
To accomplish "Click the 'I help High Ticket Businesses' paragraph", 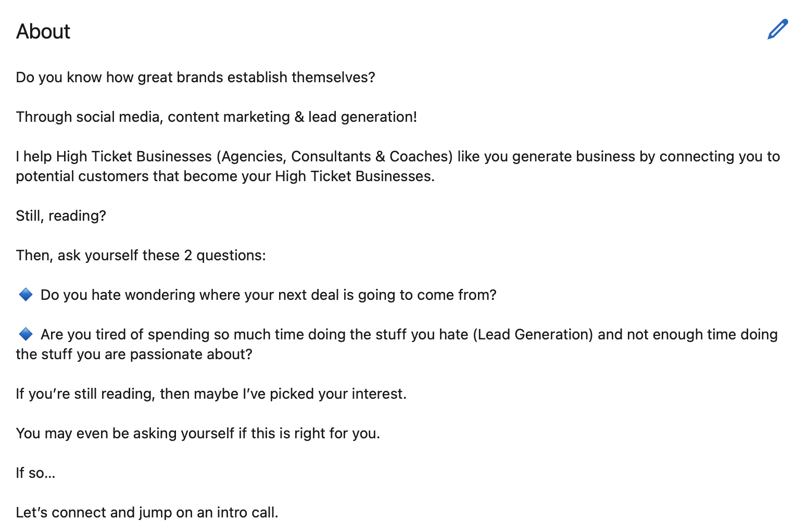I will tap(398, 166).
